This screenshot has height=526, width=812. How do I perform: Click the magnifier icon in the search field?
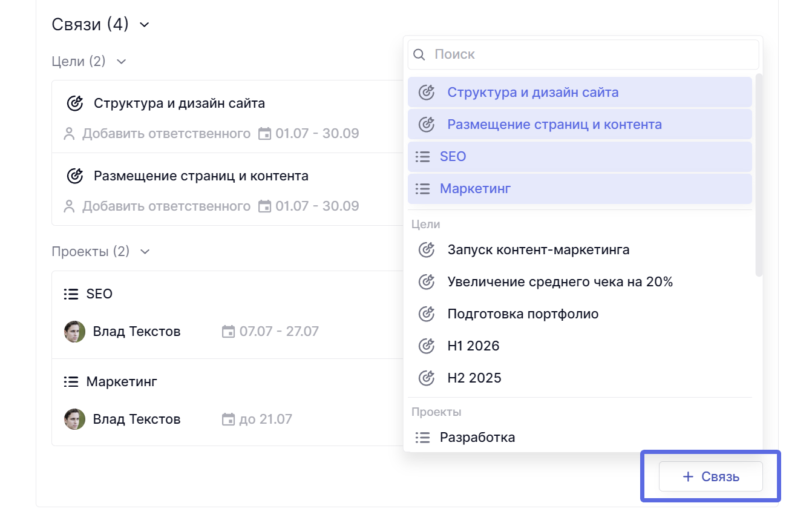419,54
